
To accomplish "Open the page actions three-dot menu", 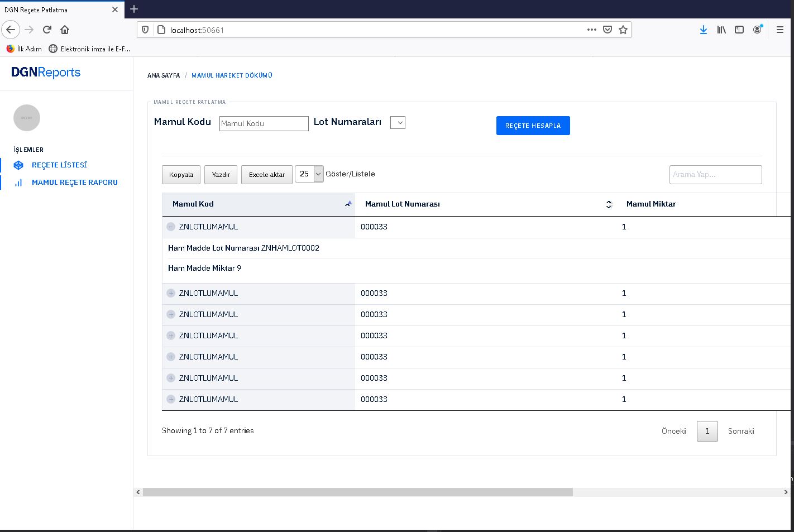I will pos(592,30).
